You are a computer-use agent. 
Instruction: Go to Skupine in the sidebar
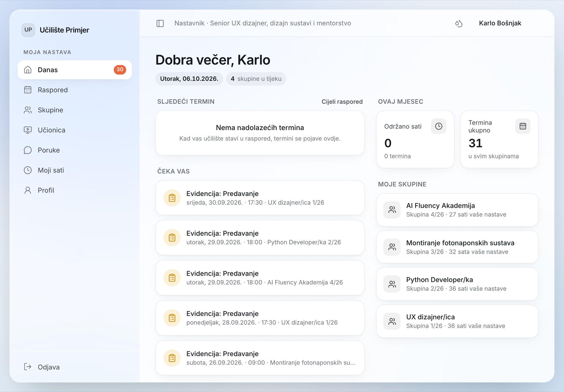[x=75, y=110]
